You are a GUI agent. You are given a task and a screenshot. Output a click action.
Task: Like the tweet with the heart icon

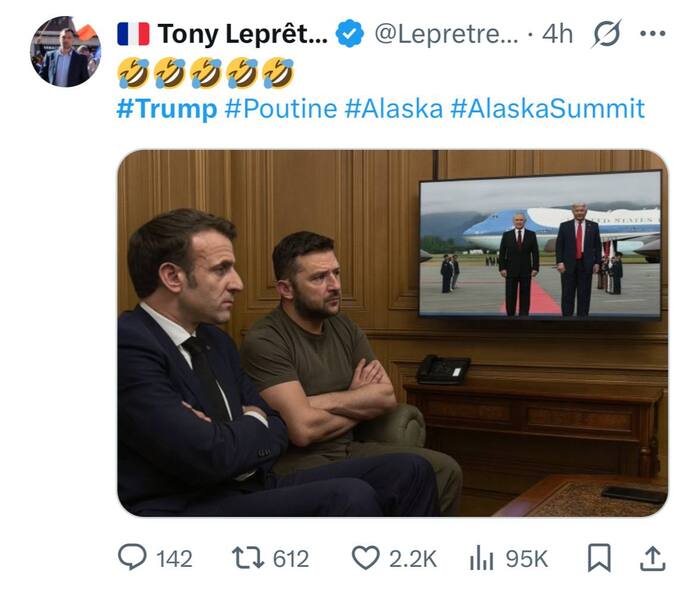point(366,558)
